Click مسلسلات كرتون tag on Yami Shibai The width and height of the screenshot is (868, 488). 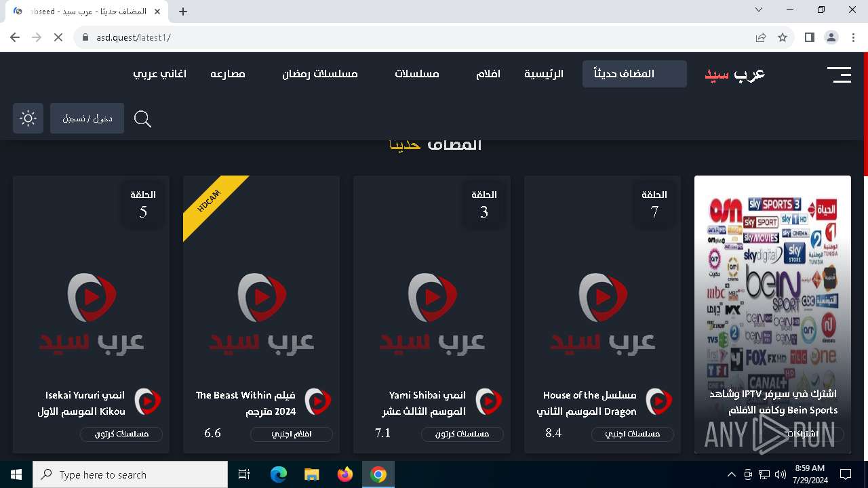click(x=462, y=434)
